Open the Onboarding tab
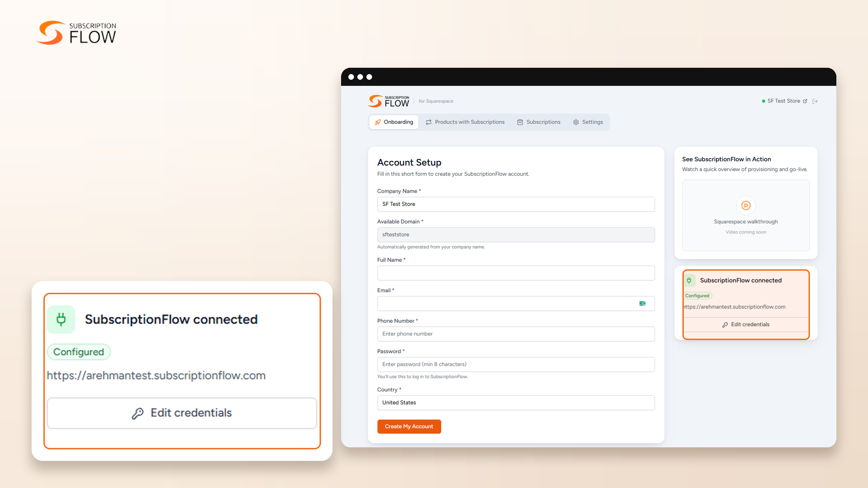868x488 pixels. (394, 122)
